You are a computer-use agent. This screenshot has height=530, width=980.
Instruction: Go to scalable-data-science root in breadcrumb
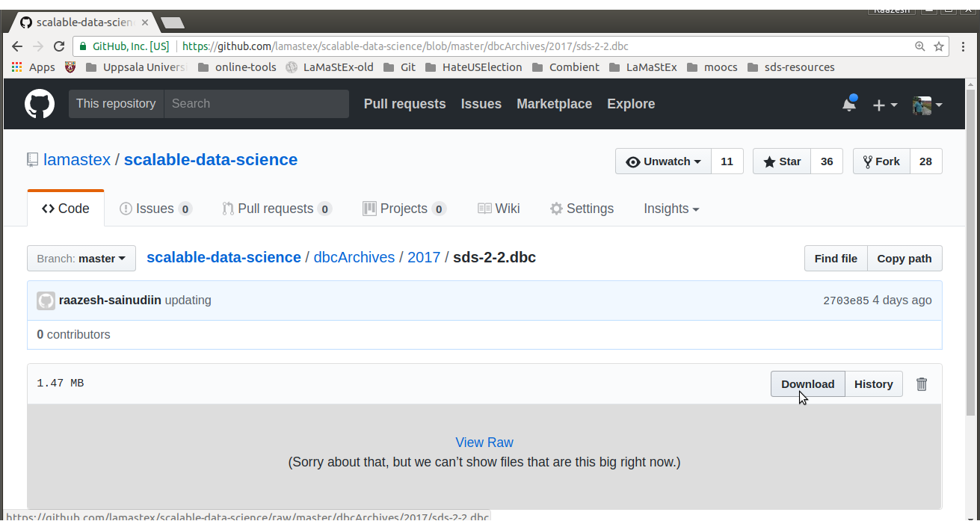click(x=224, y=257)
